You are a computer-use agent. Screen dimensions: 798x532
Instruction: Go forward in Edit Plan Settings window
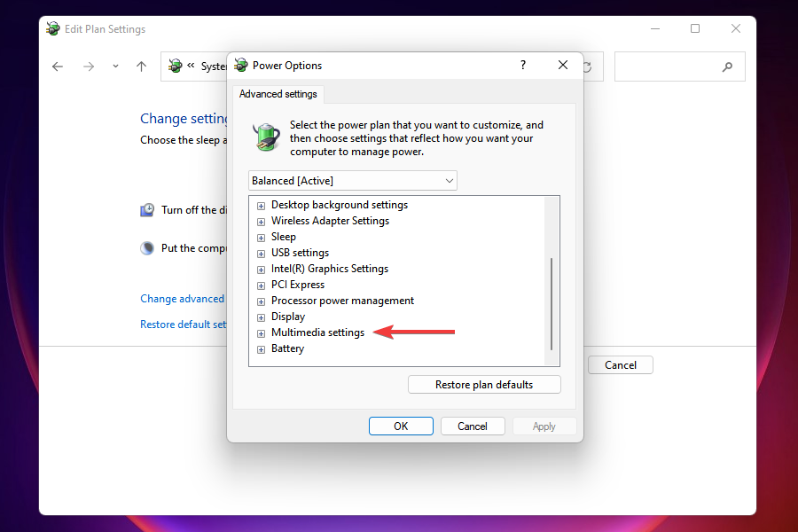89,66
